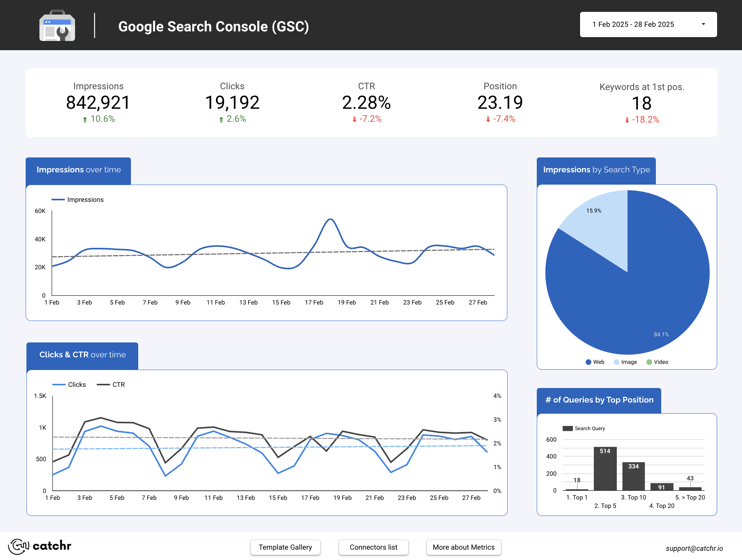Click green up arrow beside Impressions change

pyautogui.click(x=85, y=119)
